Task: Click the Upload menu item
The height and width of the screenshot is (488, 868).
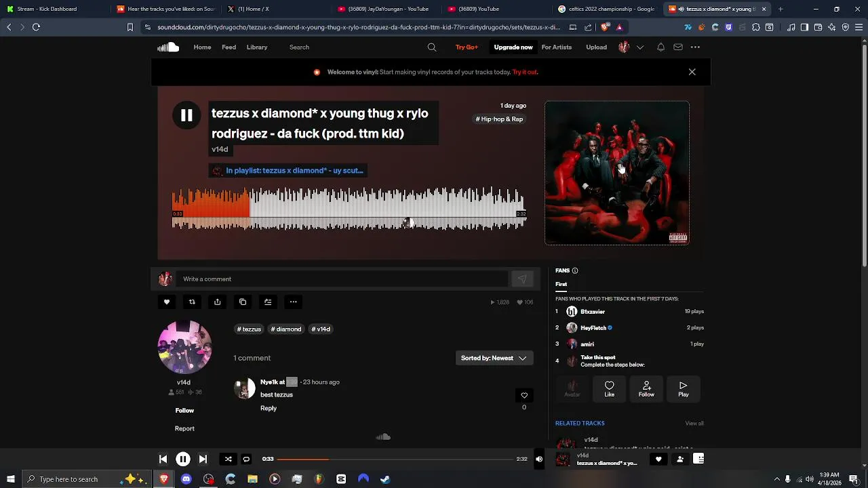Action: tap(596, 47)
